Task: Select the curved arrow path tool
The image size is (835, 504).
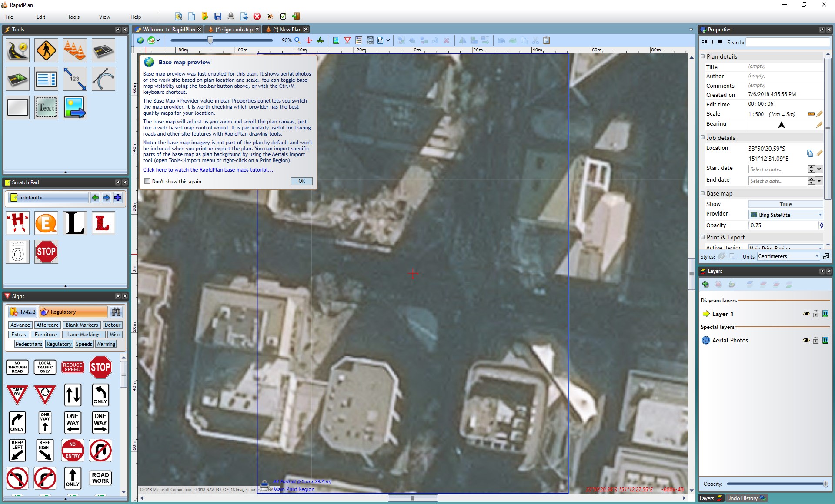Action: pyautogui.click(x=104, y=79)
